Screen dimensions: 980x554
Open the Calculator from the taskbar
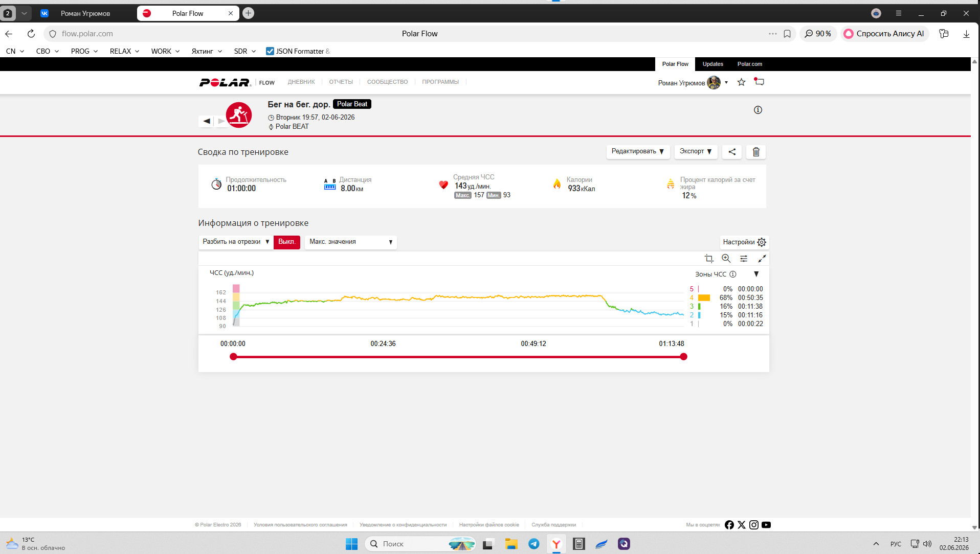pos(578,544)
